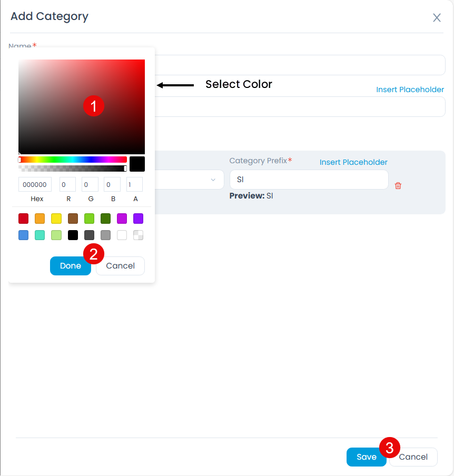The height and width of the screenshot is (476, 454).
Task: Edit the Hex value field
Action: pyautogui.click(x=34, y=184)
